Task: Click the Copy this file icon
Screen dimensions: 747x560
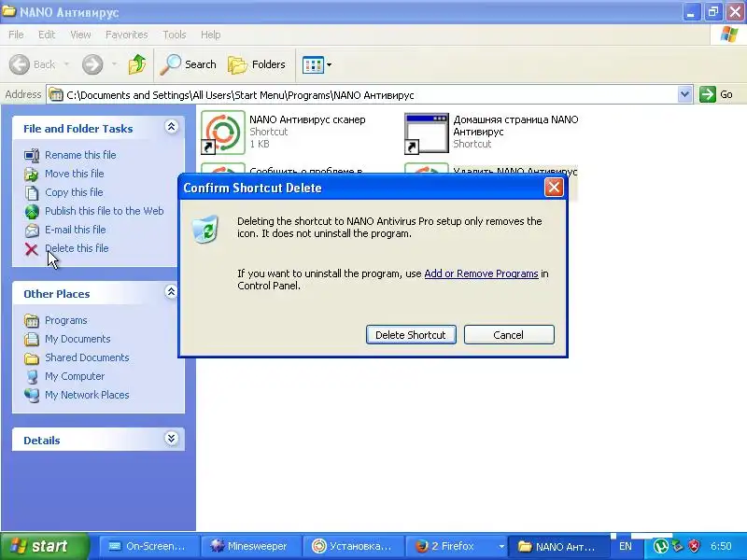Action: (x=32, y=192)
